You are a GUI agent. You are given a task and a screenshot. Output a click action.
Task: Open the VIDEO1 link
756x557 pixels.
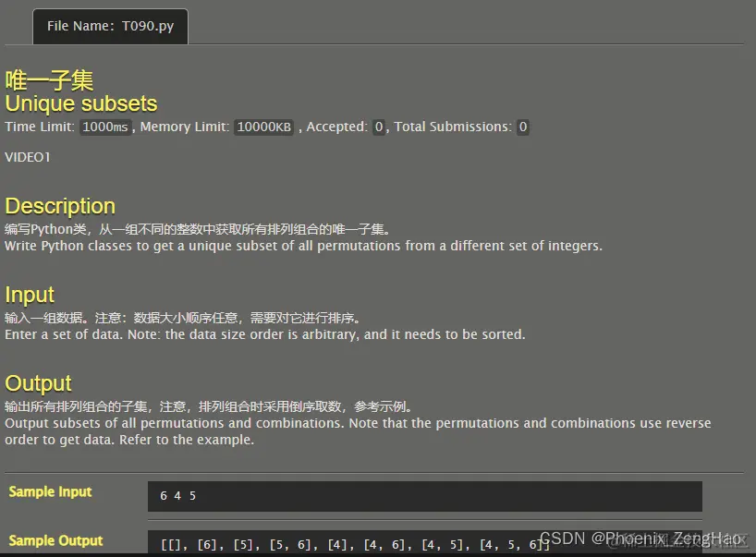[x=28, y=157]
